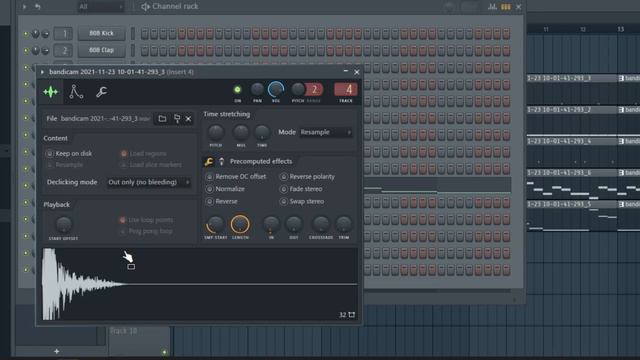Open the Channel rack All filter dropdown
The width and height of the screenshot is (640, 360).
(x=101, y=7)
